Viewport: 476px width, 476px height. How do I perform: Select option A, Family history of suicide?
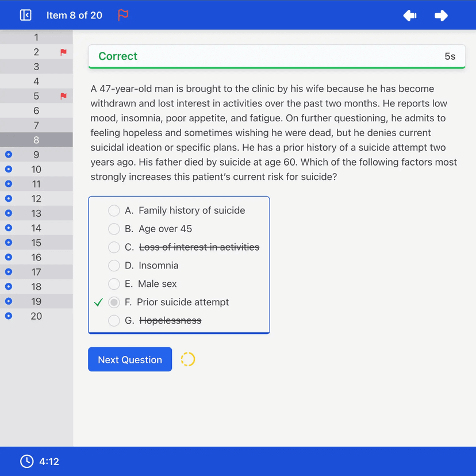tap(114, 210)
